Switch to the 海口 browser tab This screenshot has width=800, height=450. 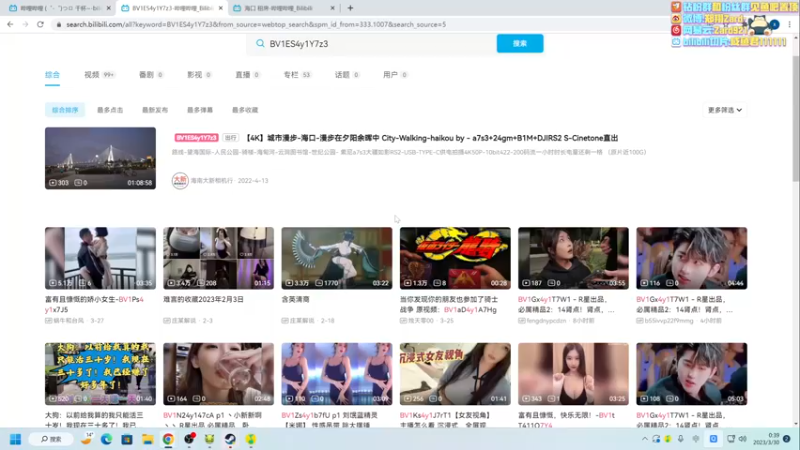click(281, 8)
